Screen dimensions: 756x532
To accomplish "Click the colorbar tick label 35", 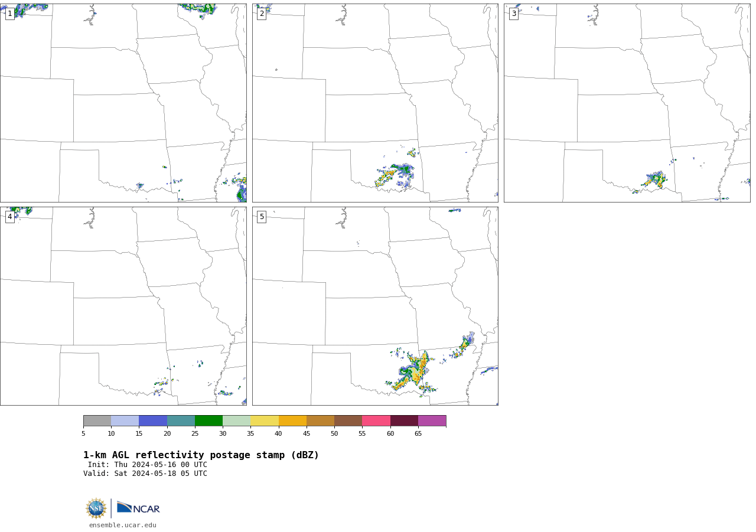I will 250,434.
